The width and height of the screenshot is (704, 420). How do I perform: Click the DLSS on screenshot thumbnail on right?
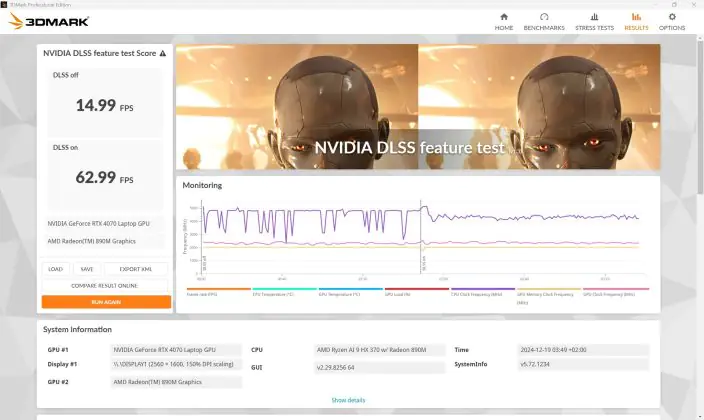coord(539,106)
